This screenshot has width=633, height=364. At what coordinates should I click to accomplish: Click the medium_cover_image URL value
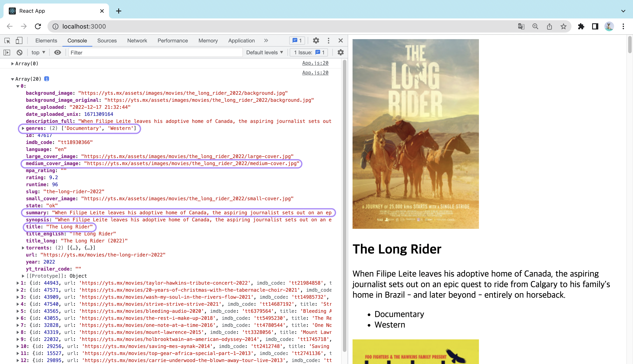pyautogui.click(x=192, y=164)
